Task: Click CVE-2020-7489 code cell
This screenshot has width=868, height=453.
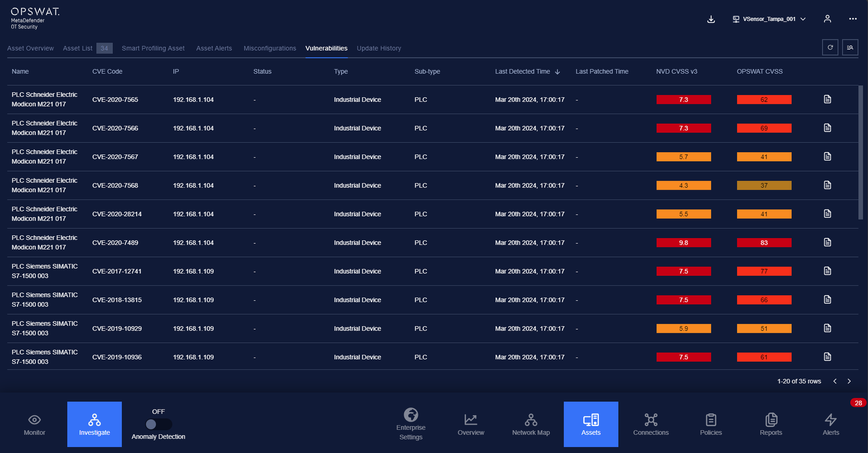Action: coord(115,243)
